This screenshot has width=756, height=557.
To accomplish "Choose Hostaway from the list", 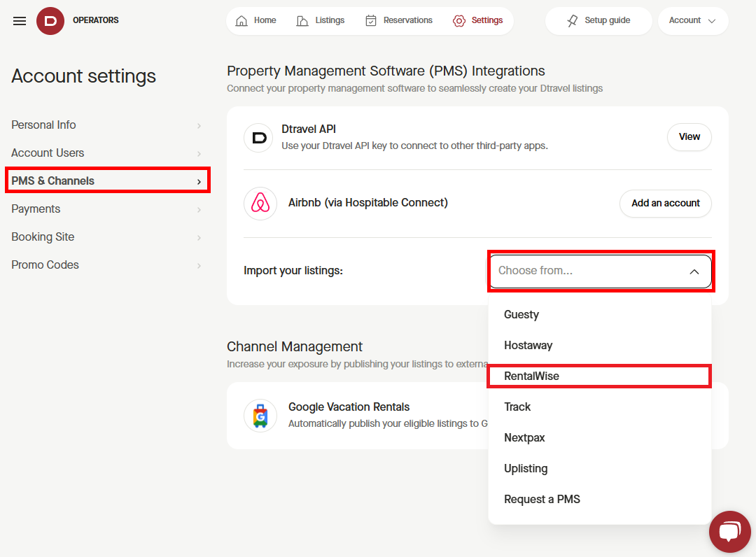I will pos(600,345).
